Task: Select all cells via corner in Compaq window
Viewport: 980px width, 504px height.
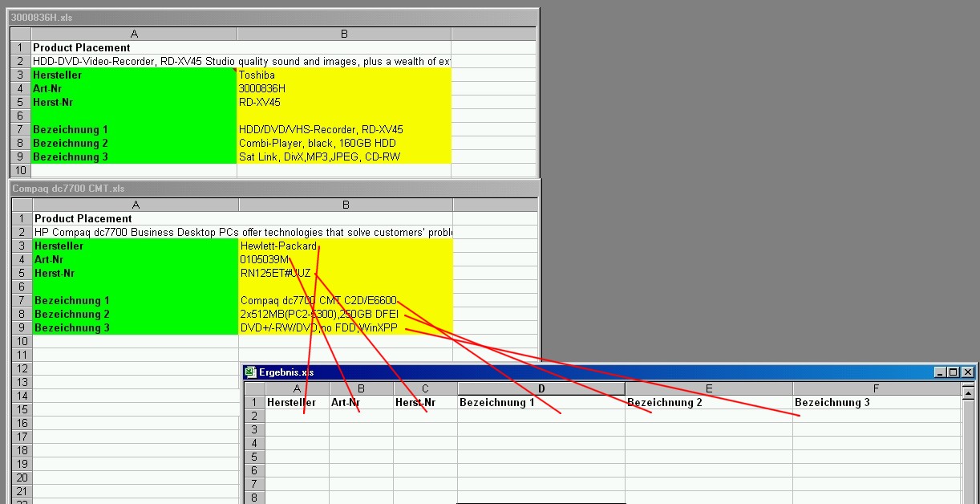Action: 22,205
